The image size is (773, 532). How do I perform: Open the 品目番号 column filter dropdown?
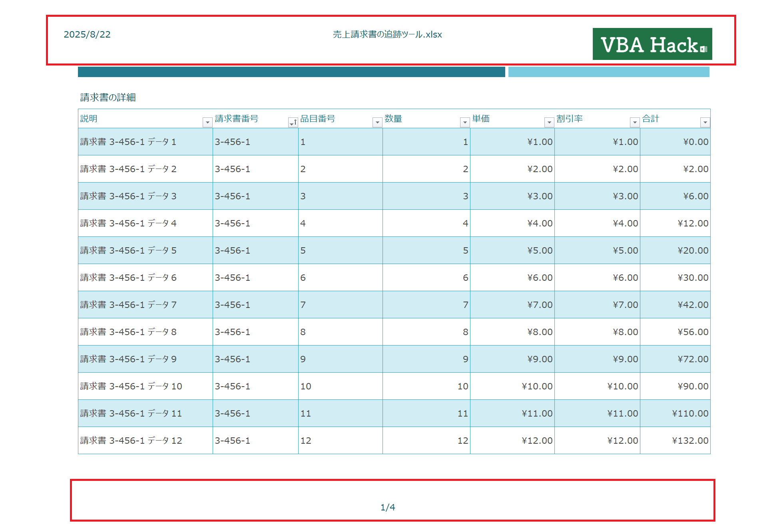377,122
